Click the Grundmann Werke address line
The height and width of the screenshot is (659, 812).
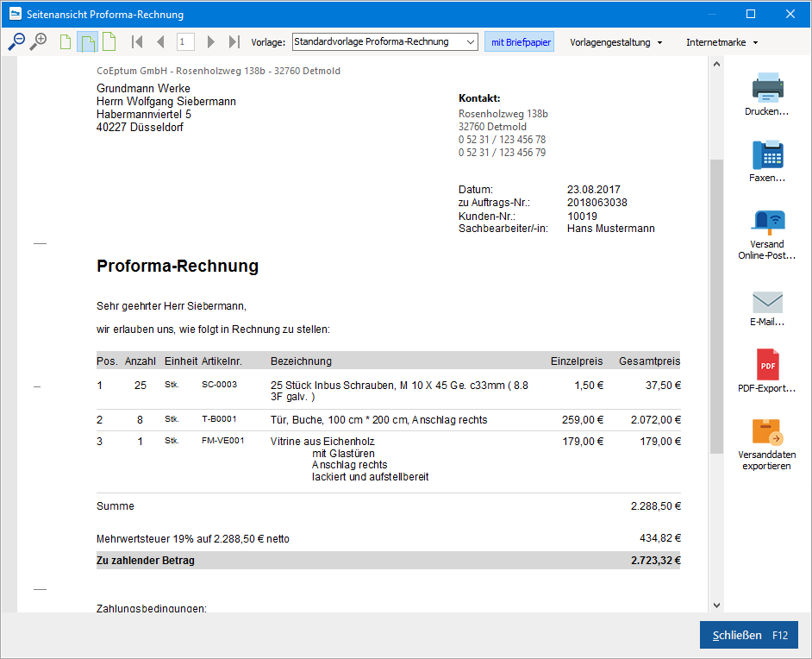tap(143, 88)
